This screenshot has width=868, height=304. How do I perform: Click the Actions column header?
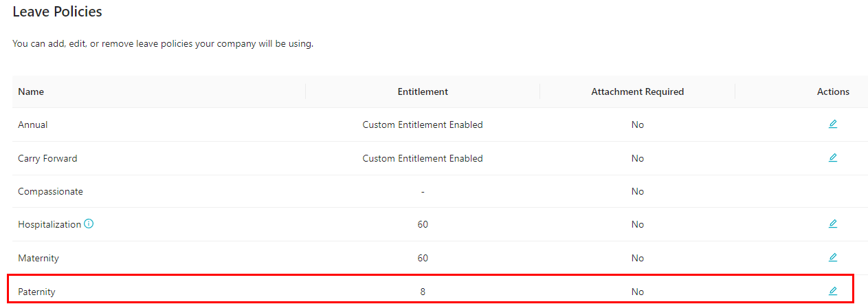pos(833,91)
